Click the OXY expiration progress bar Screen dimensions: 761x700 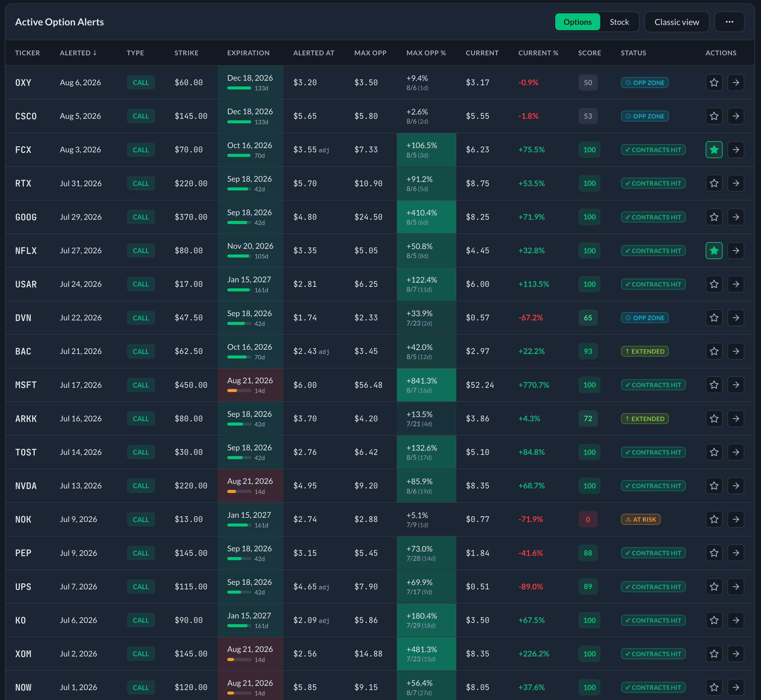[239, 88]
